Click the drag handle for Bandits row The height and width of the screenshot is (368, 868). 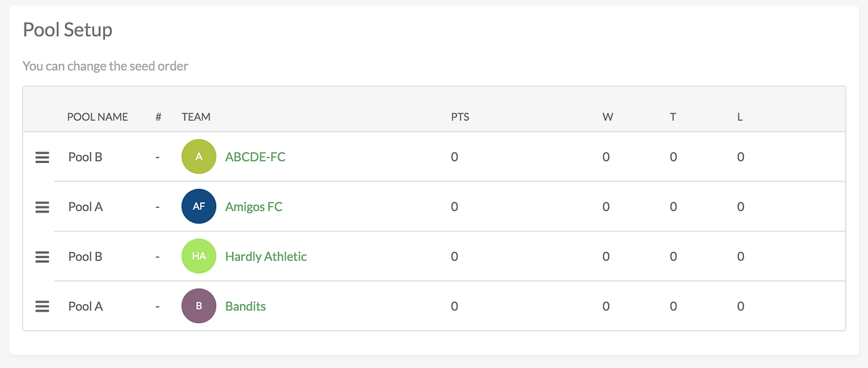click(x=42, y=306)
